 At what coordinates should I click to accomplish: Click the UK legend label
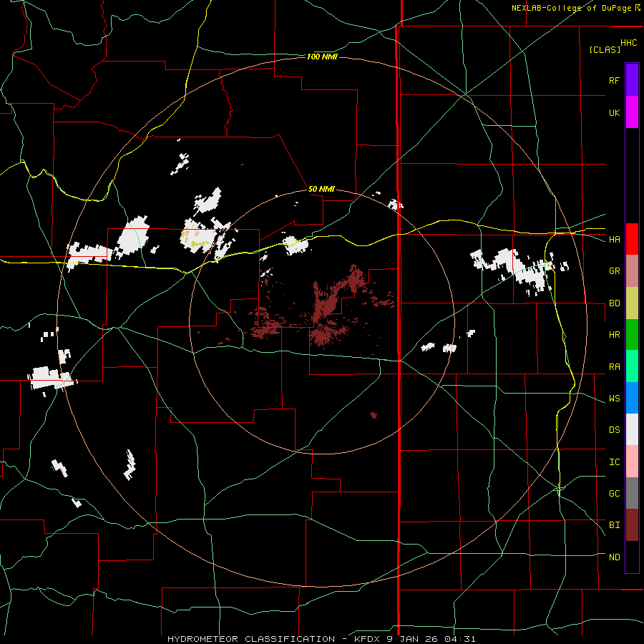coord(614,112)
